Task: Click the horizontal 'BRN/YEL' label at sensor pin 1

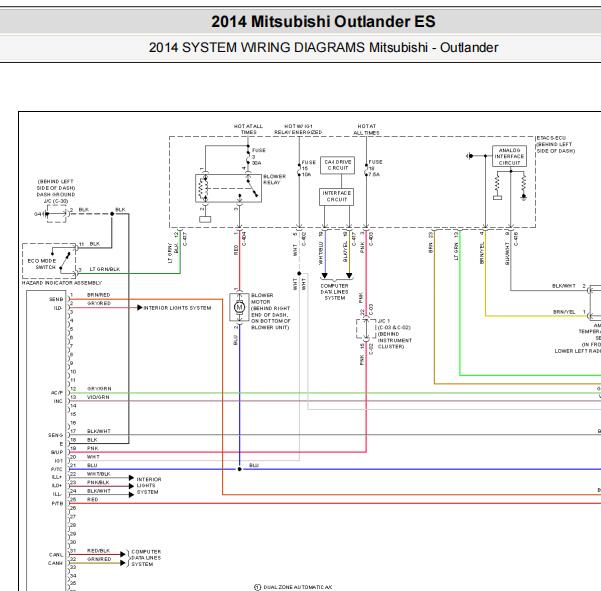Action: pyautogui.click(x=564, y=312)
